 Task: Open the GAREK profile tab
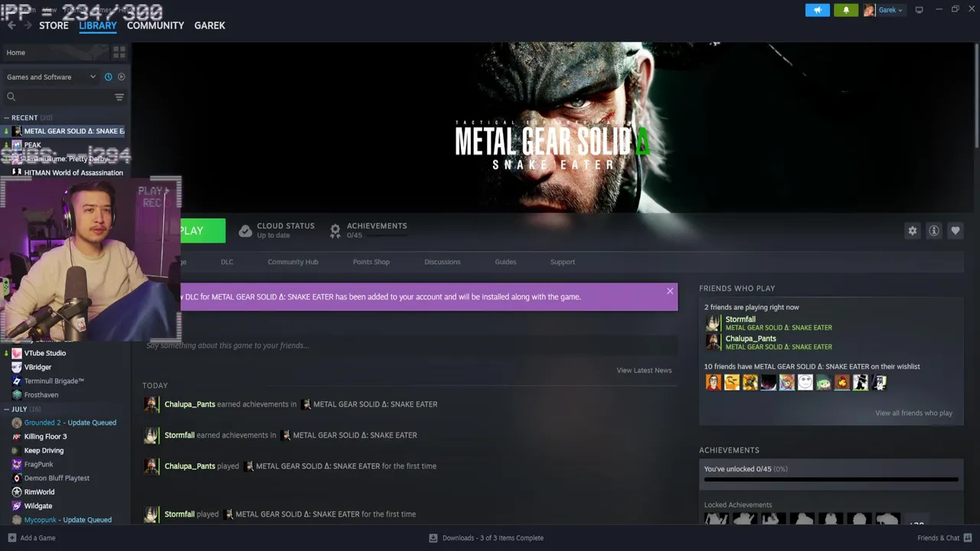(210, 25)
